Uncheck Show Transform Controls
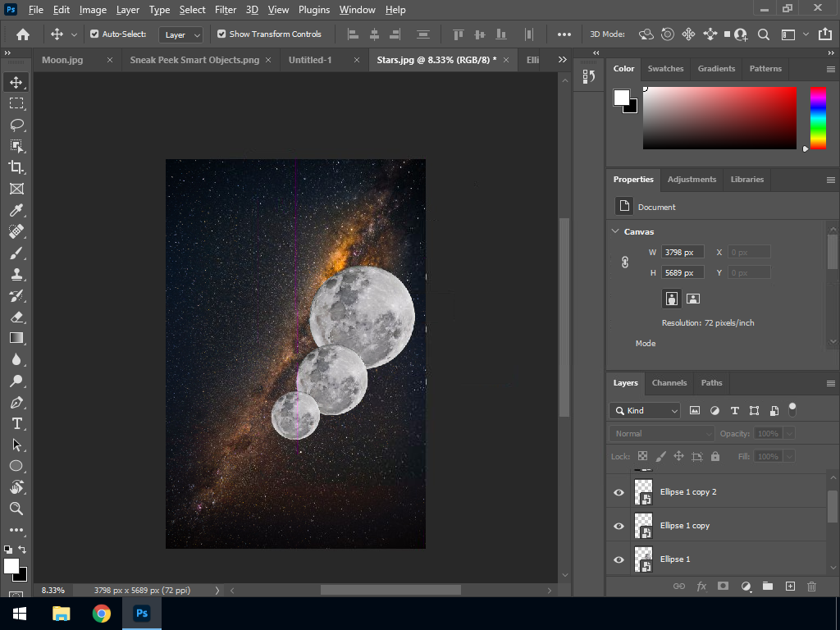The image size is (840, 630). [221, 34]
